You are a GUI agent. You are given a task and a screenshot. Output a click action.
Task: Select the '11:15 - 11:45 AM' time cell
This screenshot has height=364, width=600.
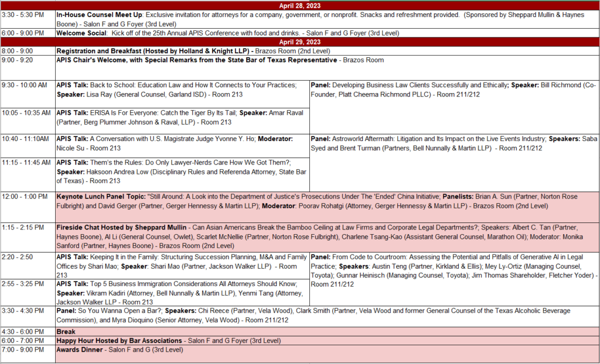click(x=28, y=175)
